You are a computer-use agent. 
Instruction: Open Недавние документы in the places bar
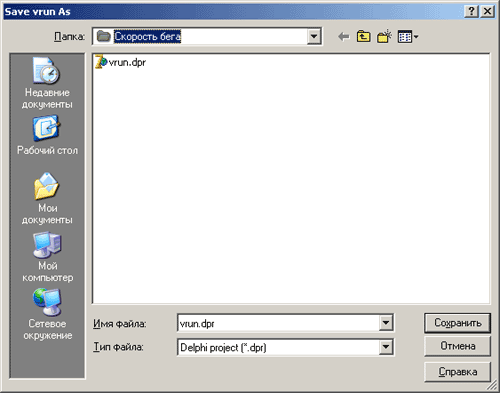pyautogui.click(x=47, y=83)
